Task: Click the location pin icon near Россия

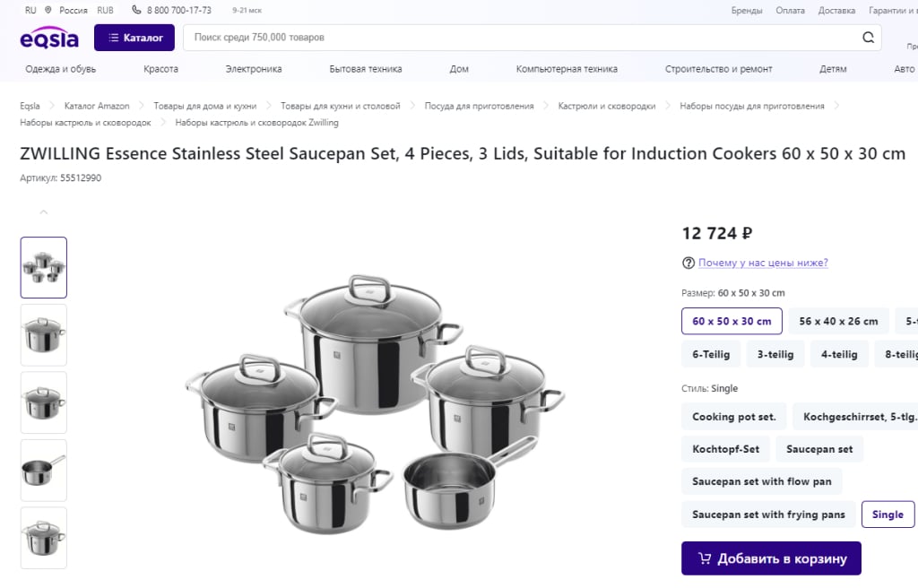Action: [48, 10]
